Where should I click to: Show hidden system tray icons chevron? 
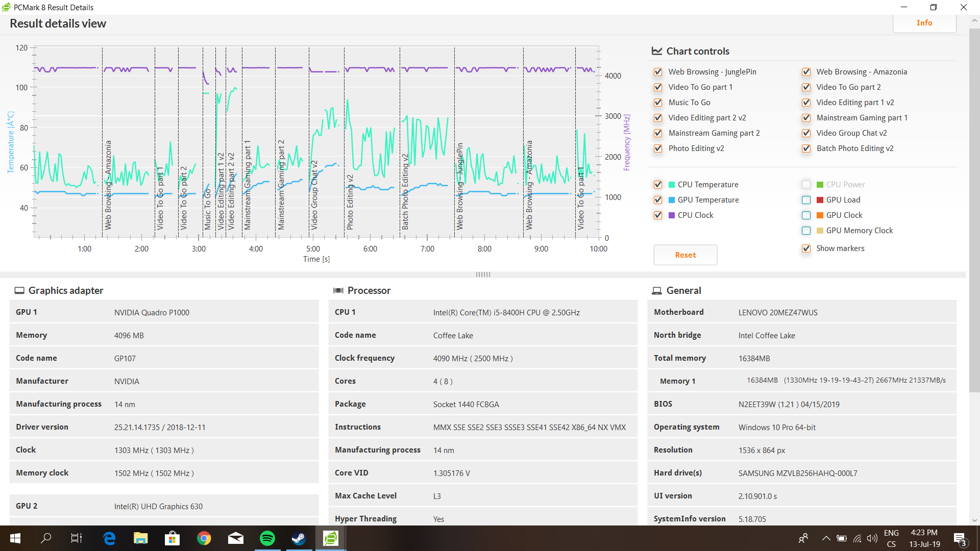825,538
